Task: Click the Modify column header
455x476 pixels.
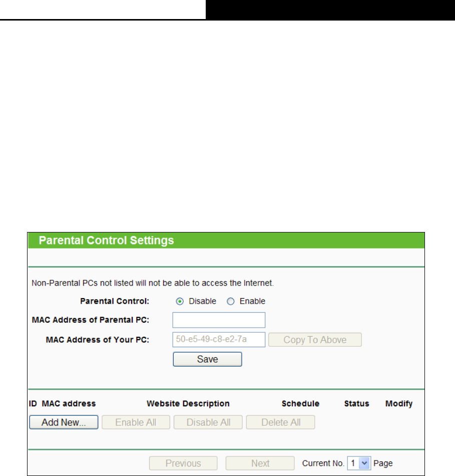Action: 399,403
